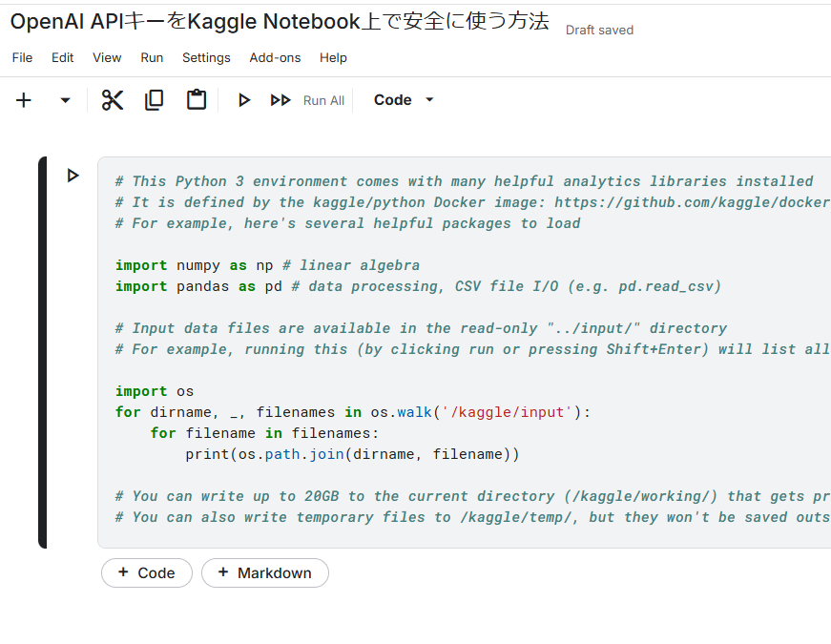This screenshot has width=831, height=644.
Task: Open the add cell dropdown arrow
Action: 65,100
